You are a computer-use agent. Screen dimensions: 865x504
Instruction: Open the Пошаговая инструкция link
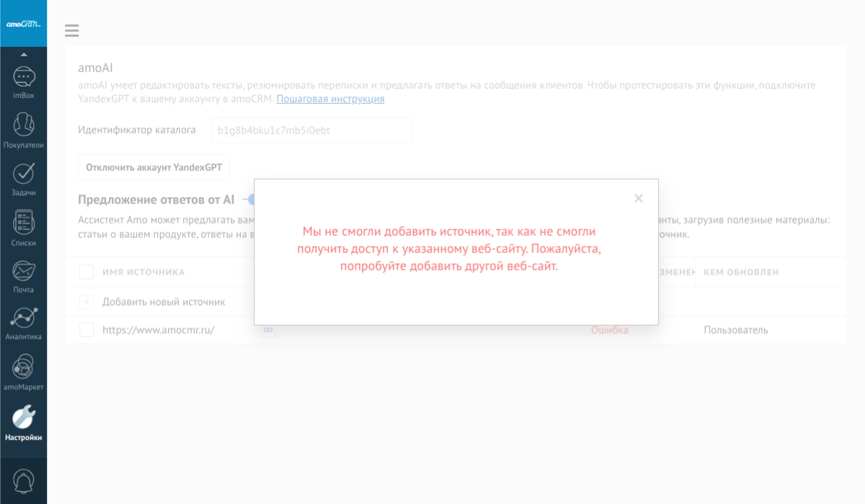tap(330, 99)
